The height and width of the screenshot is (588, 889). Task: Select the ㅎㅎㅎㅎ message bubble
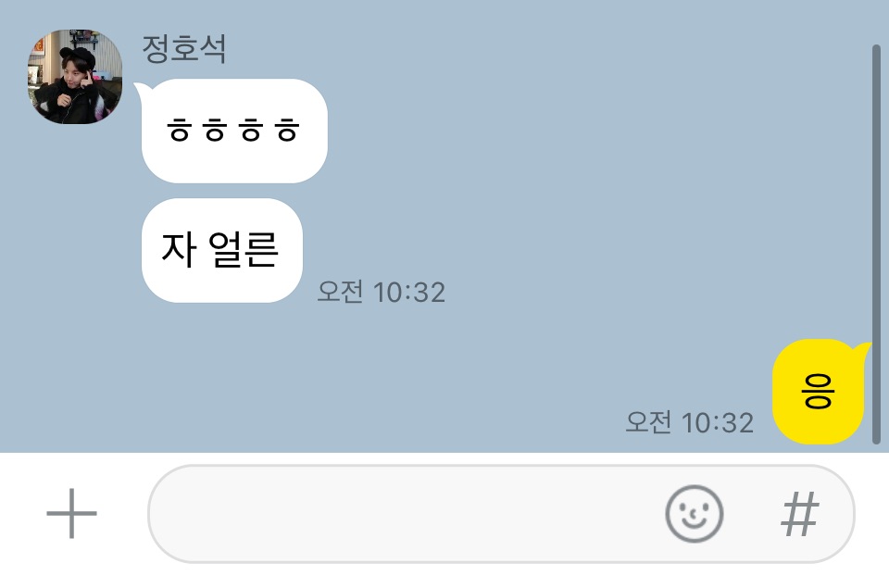point(234,131)
